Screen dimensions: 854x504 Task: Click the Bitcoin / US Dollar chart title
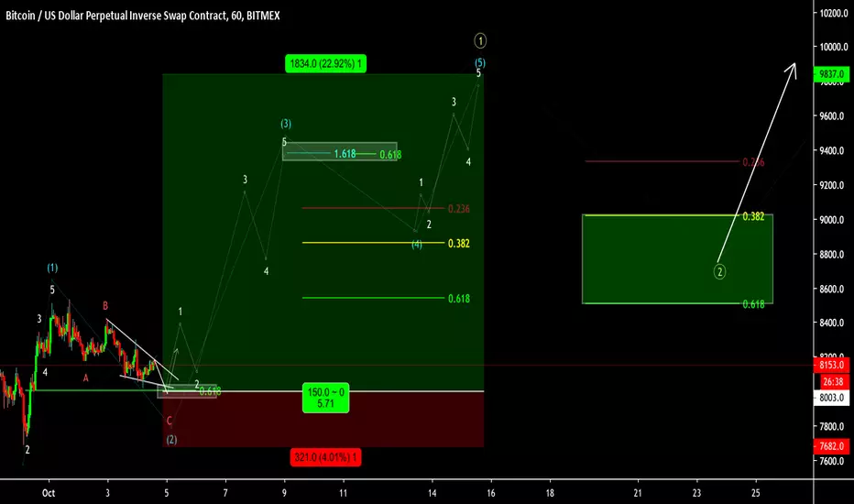coord(143,16)
